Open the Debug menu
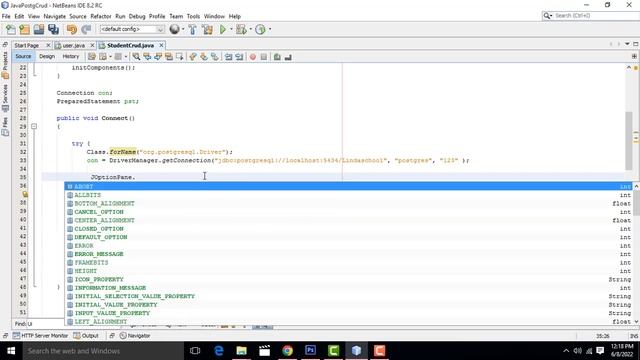 (137, 16)
